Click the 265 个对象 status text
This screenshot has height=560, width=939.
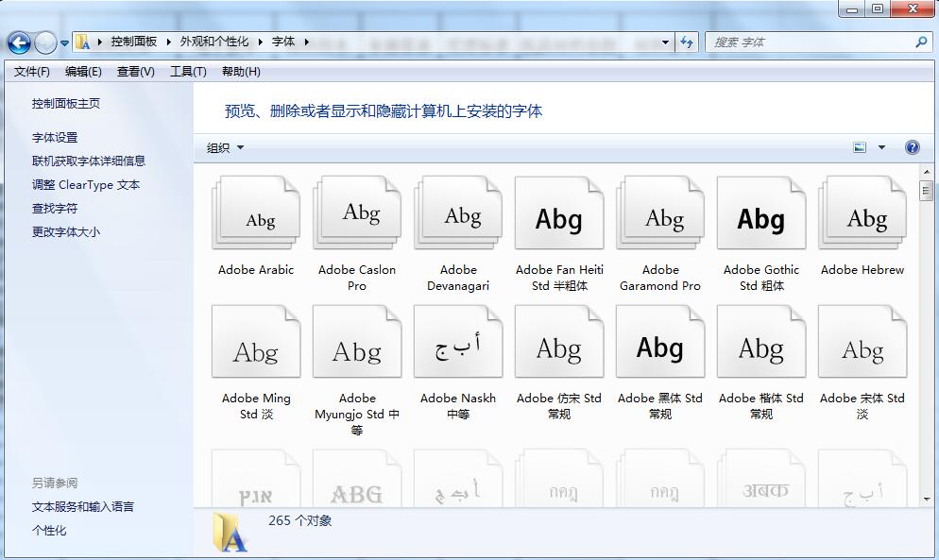(x=300, y=521)
